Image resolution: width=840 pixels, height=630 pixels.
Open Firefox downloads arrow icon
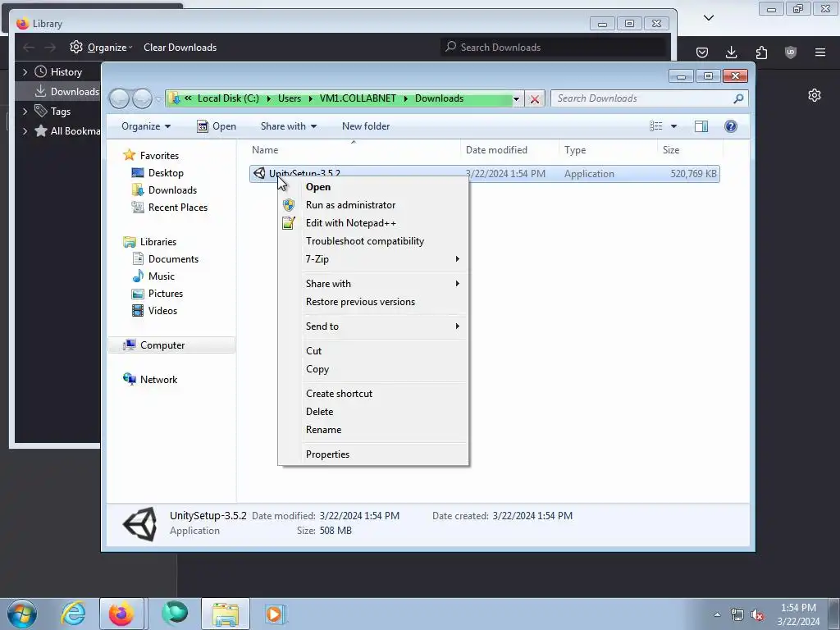(731, 52)
